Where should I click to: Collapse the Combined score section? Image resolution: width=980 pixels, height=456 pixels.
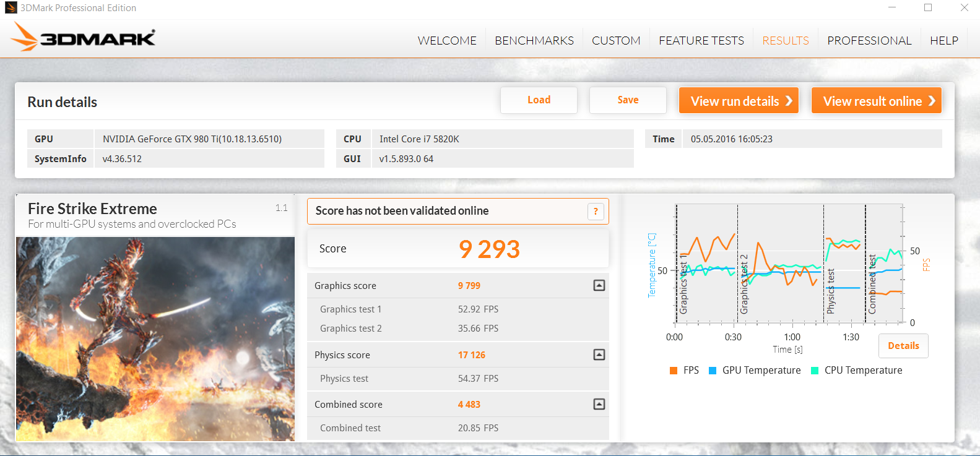pyautogui.click(x=599, y=404)
